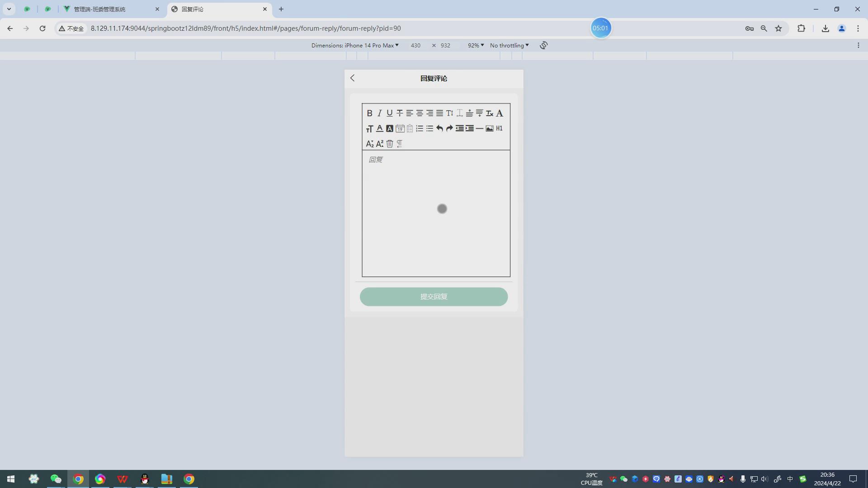Toggle superscript formatting
The width and height of the screenshot is (868, 488).
tap(379, 144)
